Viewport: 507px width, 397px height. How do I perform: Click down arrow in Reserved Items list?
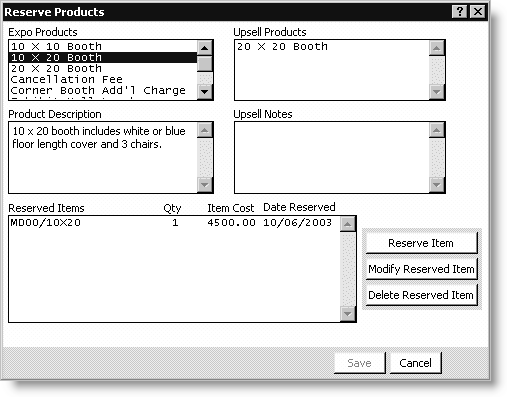(x=348, y=314)
